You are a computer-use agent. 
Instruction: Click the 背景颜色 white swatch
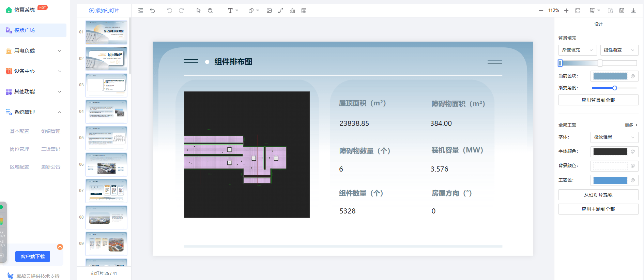coord(610,166)
